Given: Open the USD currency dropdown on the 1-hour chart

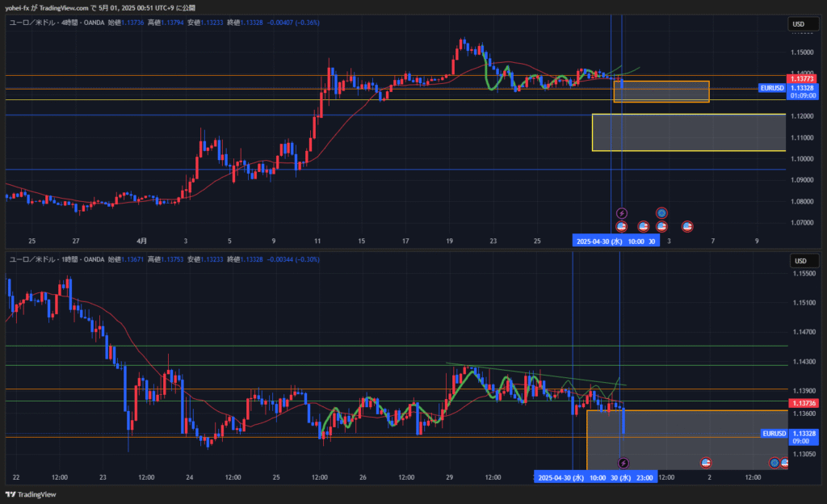Looking at the screenshot, I should (797, 261).
